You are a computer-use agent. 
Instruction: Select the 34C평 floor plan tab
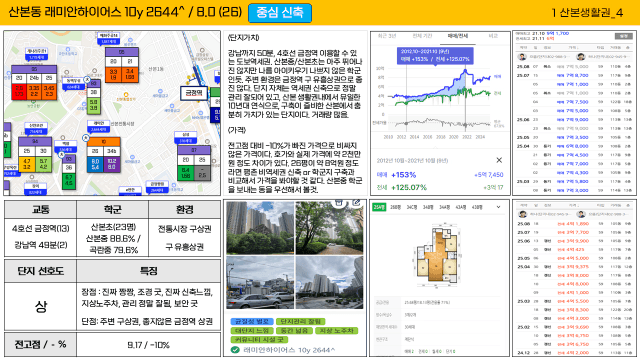pyautogui.click(x=412, y=207)
